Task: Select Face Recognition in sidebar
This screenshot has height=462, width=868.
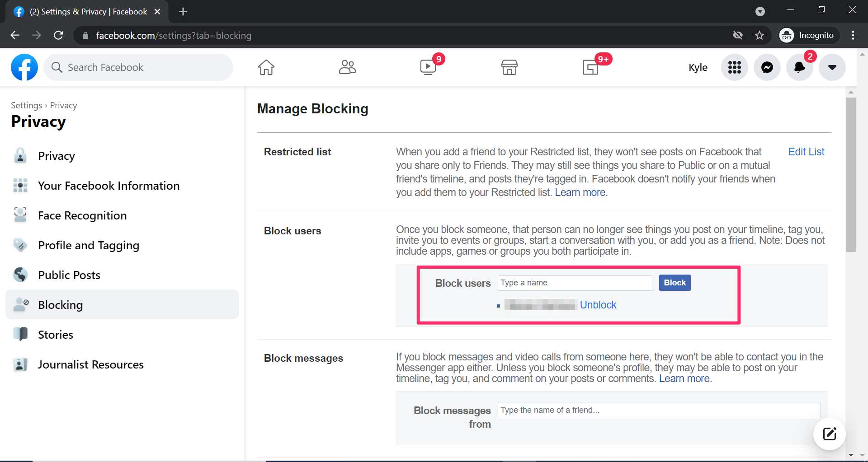Action: pos(122,215)
